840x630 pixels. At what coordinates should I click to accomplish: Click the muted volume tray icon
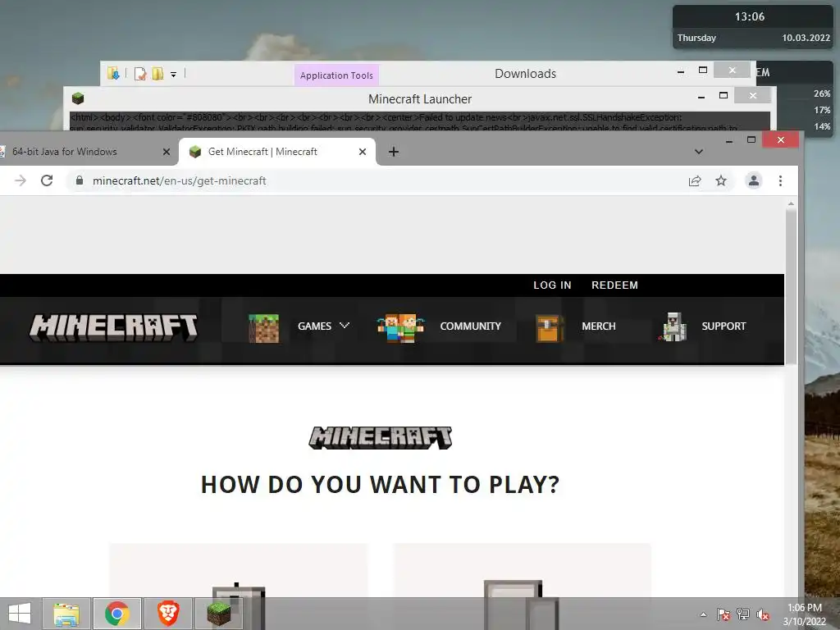point(762,614)
